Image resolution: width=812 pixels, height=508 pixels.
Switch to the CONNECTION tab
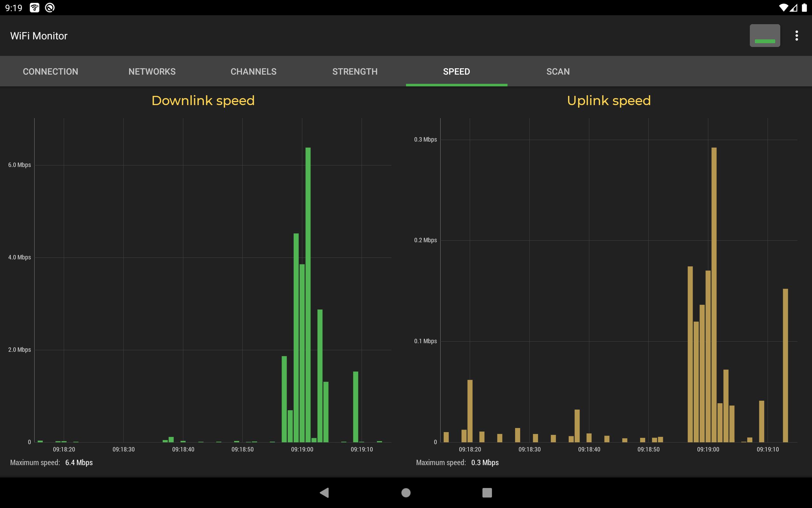[x=50, y=71]
